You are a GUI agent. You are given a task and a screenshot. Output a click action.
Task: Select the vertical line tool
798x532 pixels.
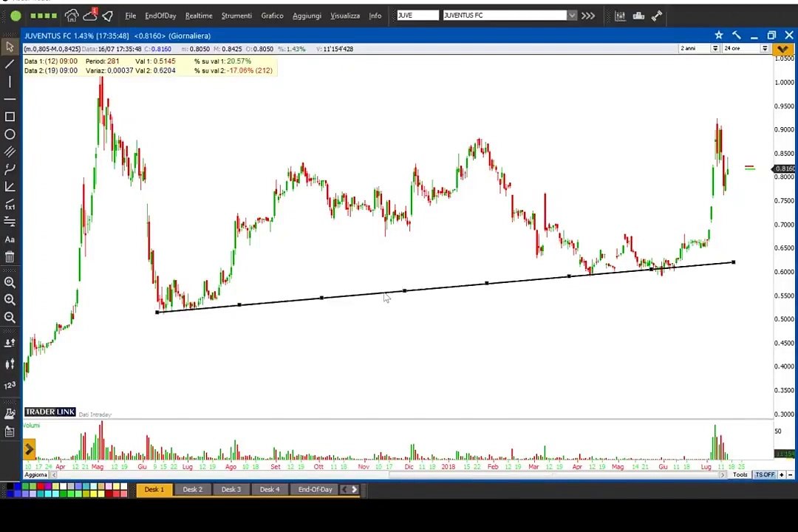(x=10, y=81)
